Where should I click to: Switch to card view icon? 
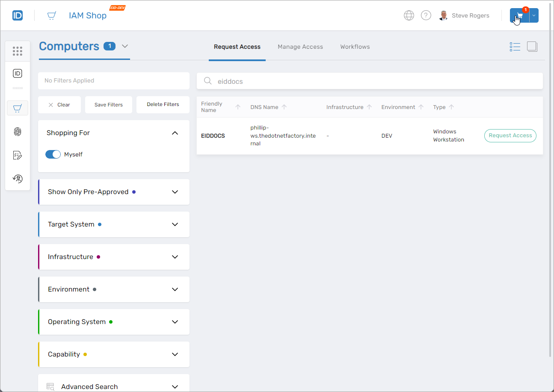pos(532,47)
